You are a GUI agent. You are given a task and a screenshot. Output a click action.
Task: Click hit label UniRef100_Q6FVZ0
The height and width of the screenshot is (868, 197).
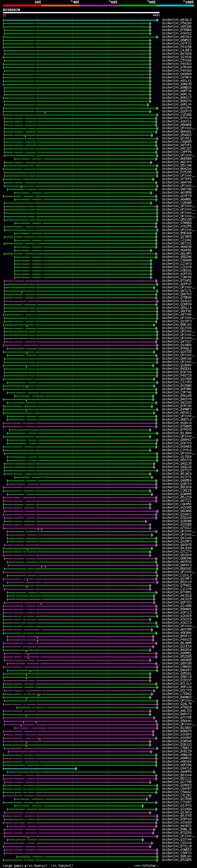(176, 602)
